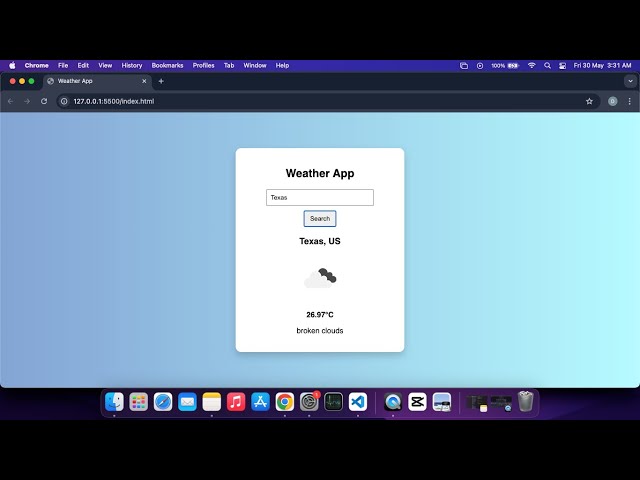Close the Weather App tab
Screen dimensions: 640x480
click(144, 81)
